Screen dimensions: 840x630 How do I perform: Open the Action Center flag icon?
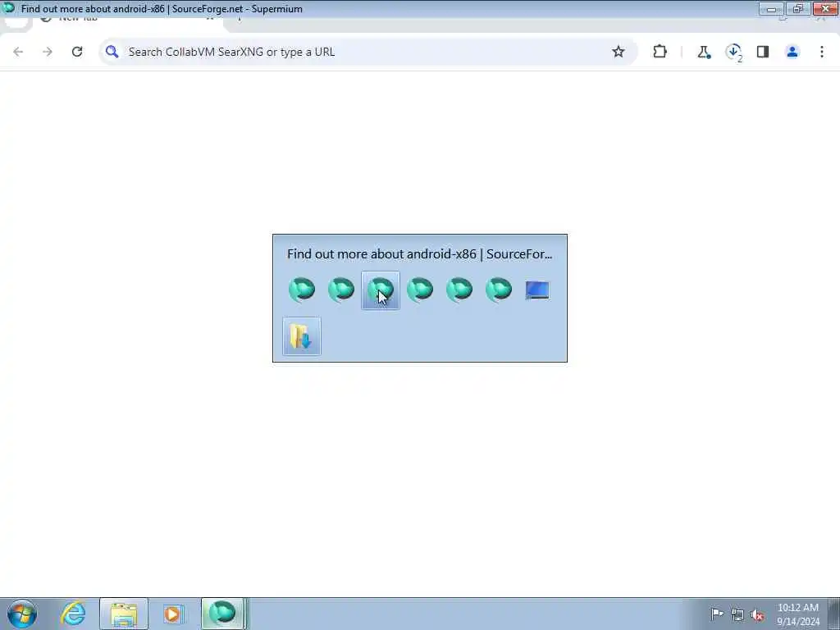[x=717, y=614]
